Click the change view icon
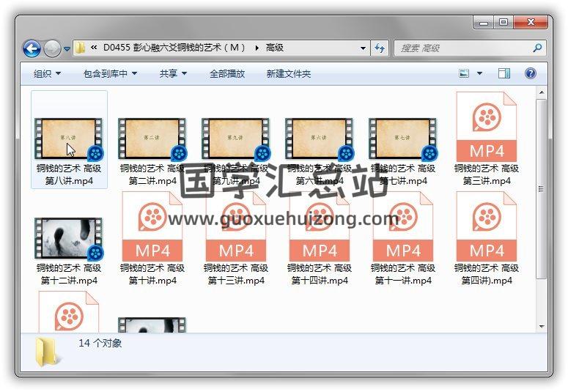The height and width of the screenshot is (392, 568). point(464,73)
